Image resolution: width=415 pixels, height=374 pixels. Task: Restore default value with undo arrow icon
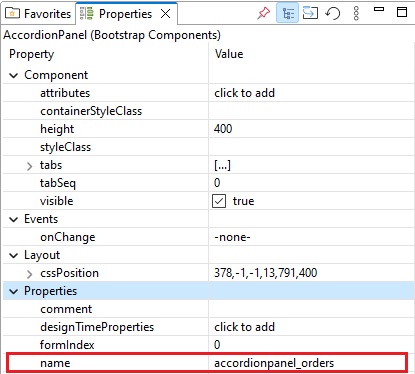[x=333, y=13]
